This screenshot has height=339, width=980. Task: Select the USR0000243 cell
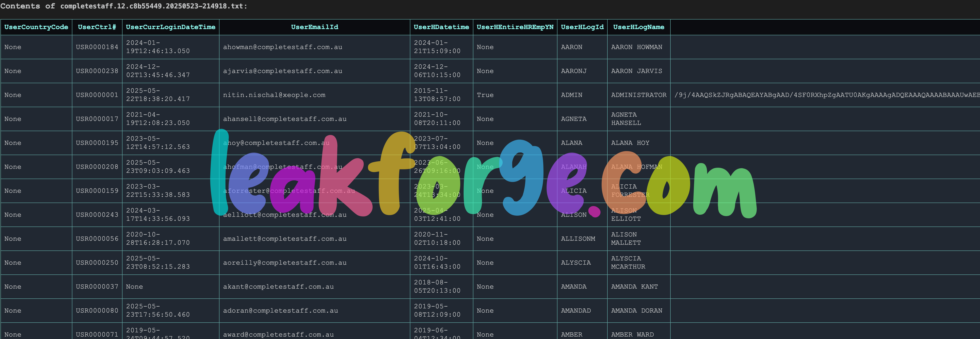pyautogui.click(x=97, y=215)
